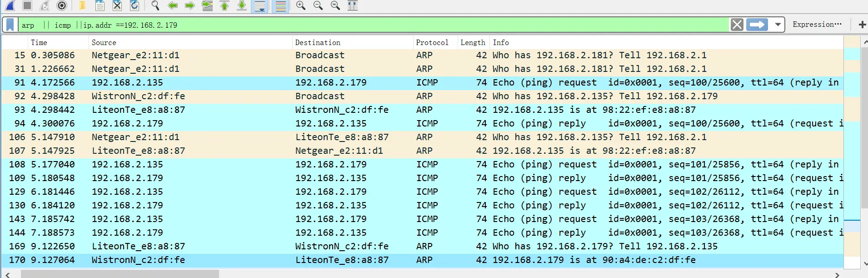This screenshot has width=868, height=278.
Task: Select packet 91 ICMP echo request seq=100
Action: tap(422, 82)
